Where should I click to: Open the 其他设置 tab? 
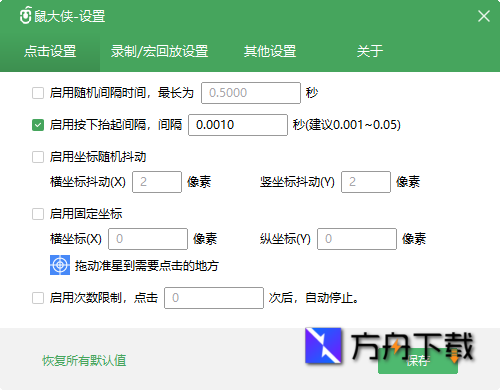tap(270, 52)
